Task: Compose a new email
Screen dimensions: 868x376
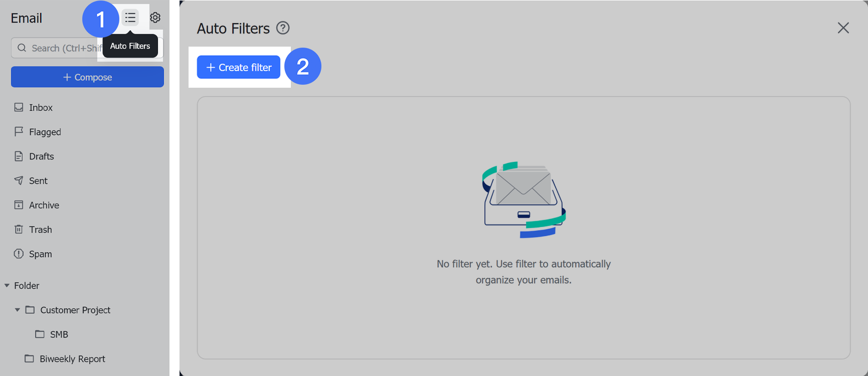Action: [x=87, y=77]
